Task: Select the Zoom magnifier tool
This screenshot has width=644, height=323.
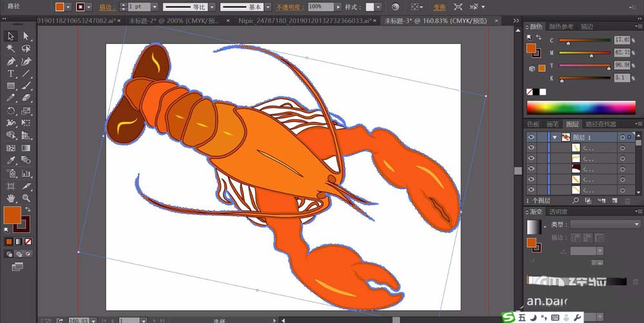Action: coord(26,198)
